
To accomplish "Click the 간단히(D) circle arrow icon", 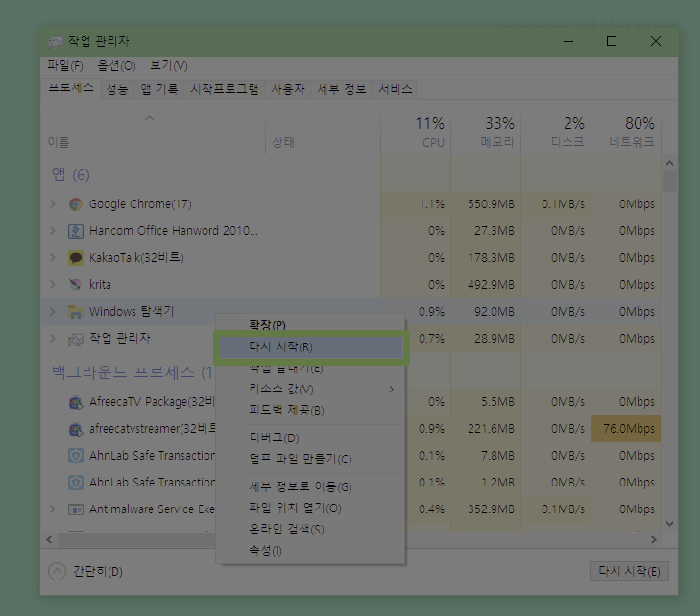I will [58, 571].
